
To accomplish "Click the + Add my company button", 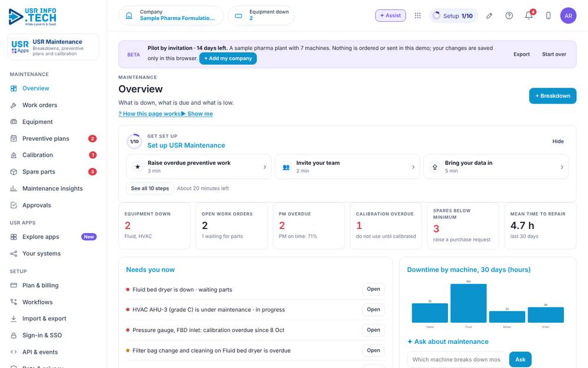I will (228, 58).
